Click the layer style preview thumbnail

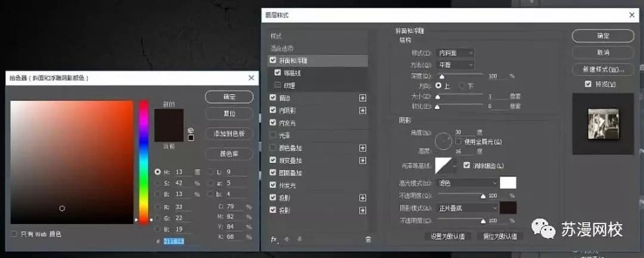click(x=603, y=124)
